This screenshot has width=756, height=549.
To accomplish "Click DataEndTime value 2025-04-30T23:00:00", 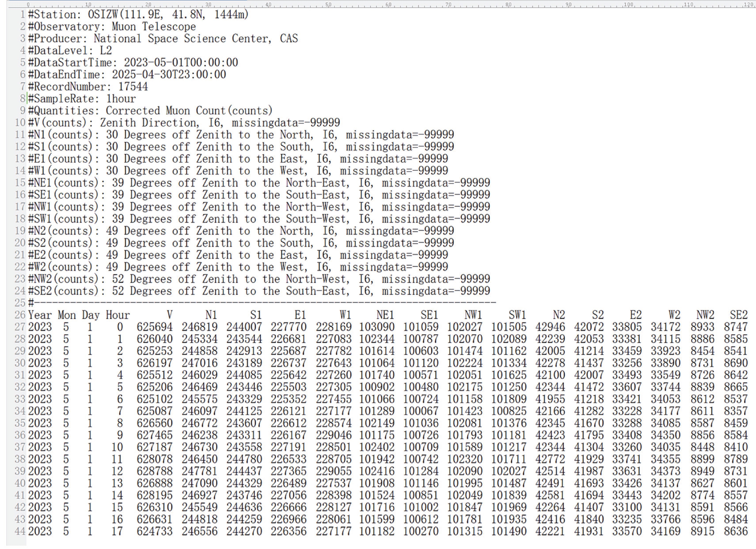I will pos(169,75).
